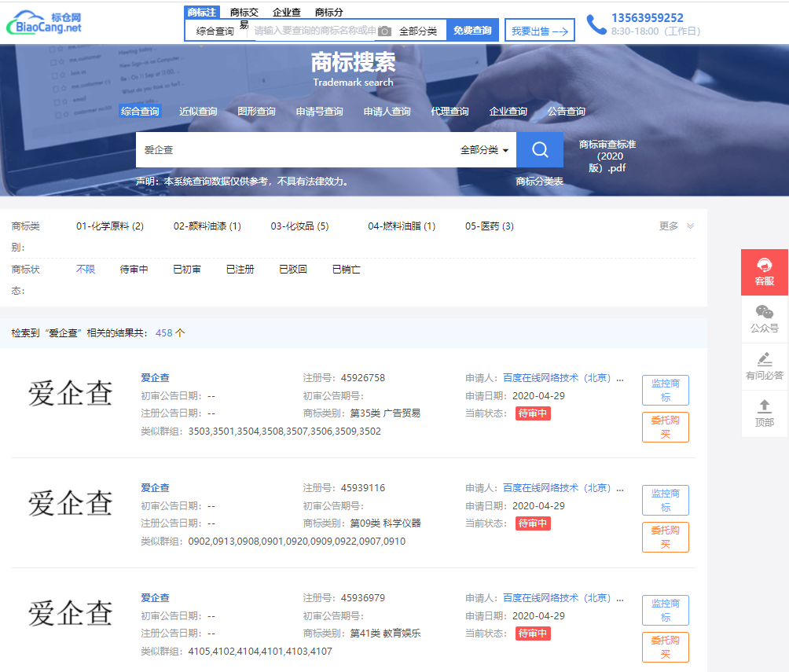
Task: Click 监控商标 for registration 45936979
Action: (665, 610)
